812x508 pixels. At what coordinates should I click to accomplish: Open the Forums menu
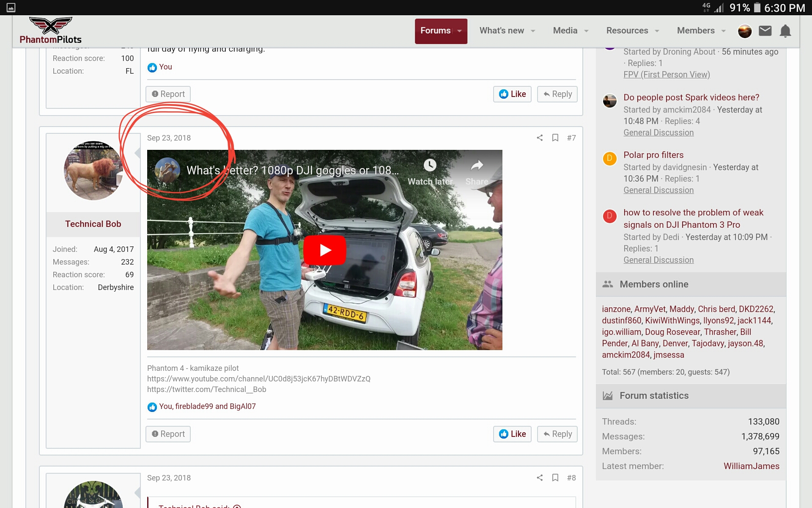coord(435,31)
